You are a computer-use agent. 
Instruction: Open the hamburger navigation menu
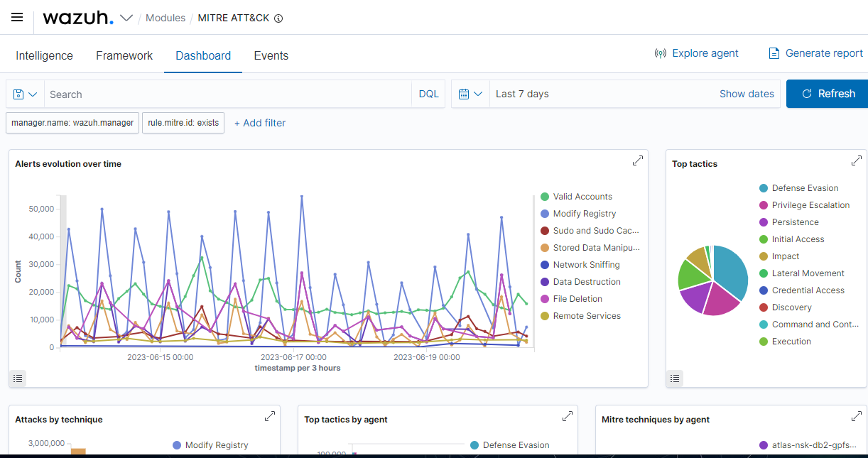17,18
